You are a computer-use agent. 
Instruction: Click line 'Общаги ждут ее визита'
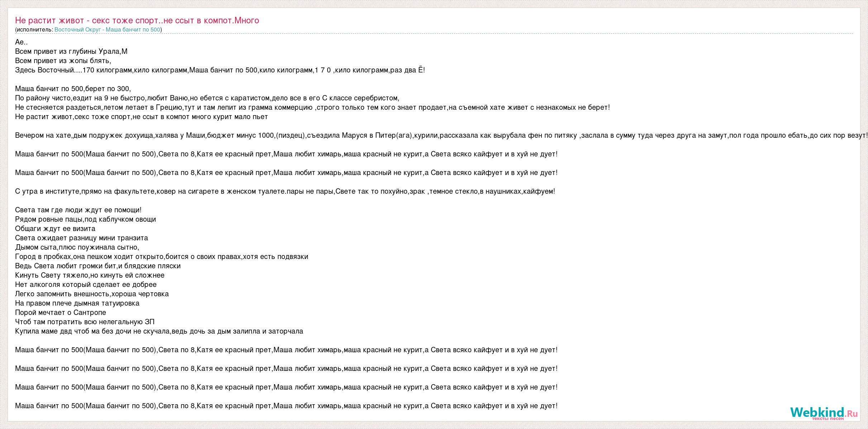click(x=55, y=228)
